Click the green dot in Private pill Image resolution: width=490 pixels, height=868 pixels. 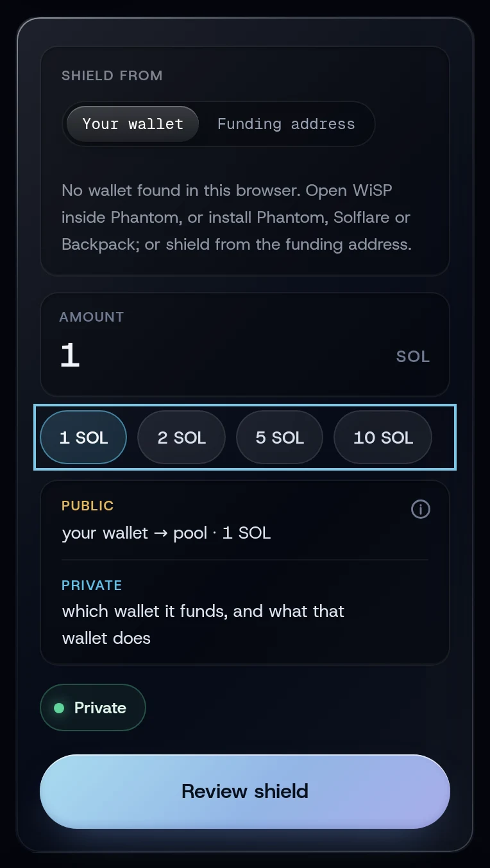coord(59,708)
